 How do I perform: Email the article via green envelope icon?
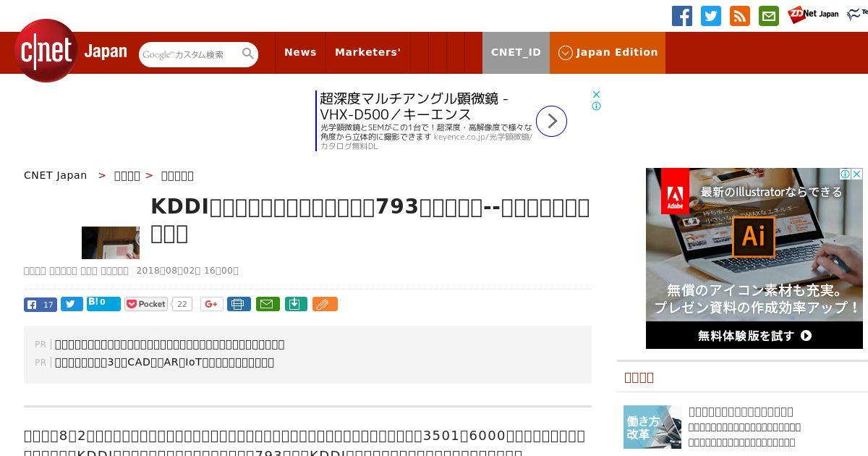tap(266, 304)
